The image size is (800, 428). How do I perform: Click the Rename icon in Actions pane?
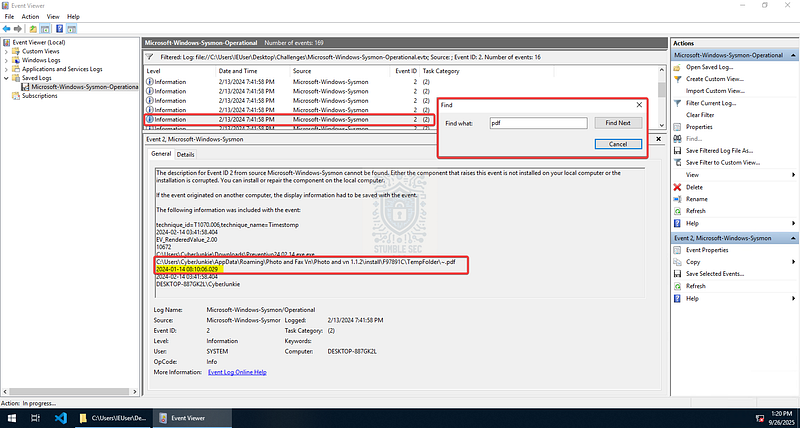[x=677, y=199]
